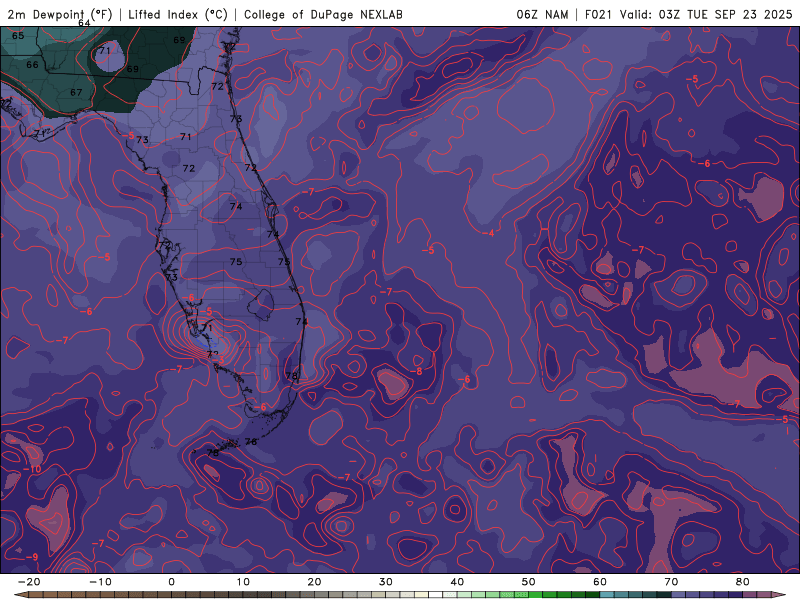The height and width of the screenshot is (600, 800).
Task: Click the "66" dewpoint value on the map
Action: click(x=32, y=65)
